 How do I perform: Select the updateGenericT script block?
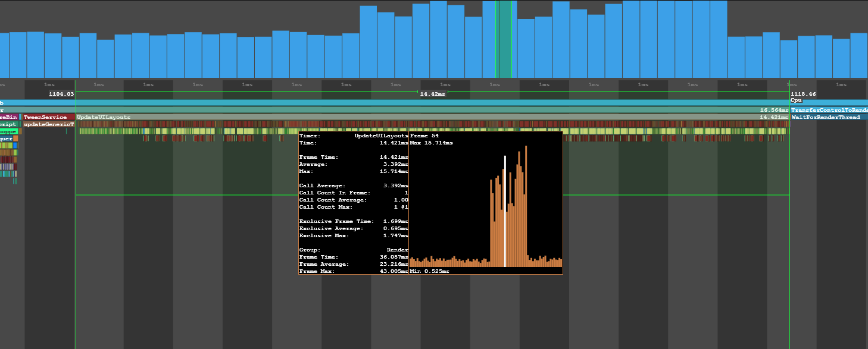49,124
